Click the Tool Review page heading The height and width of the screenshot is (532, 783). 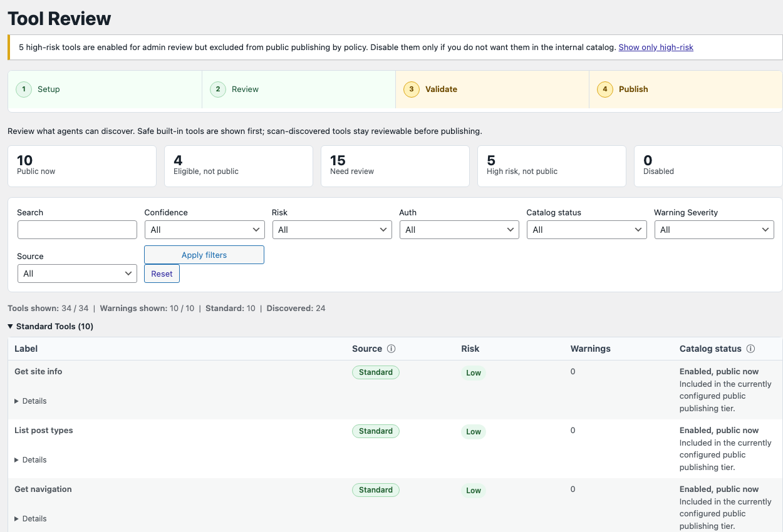[60, 18]
